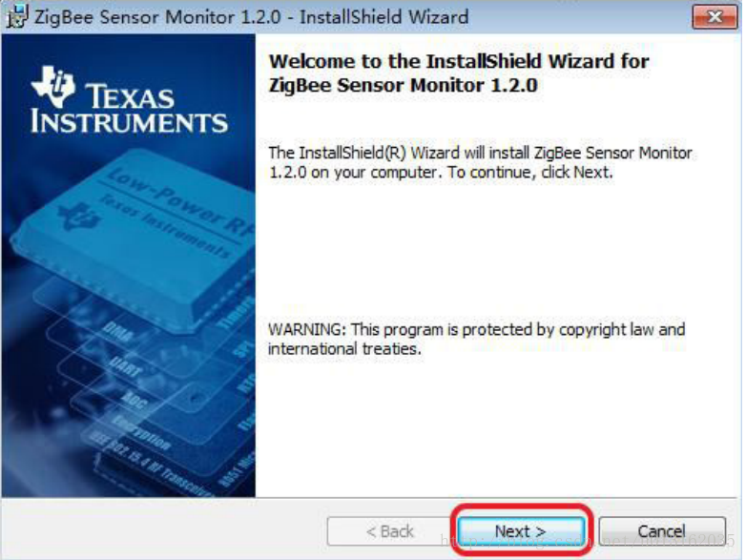The image size is (746, 560).
Task: Click the Texas Instruments wordmark text
Action: (130, 110)
